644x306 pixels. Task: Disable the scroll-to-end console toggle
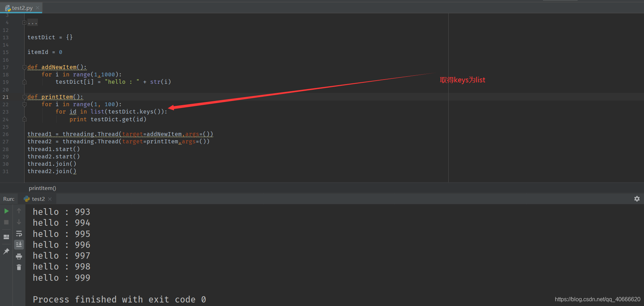[19, 244]
